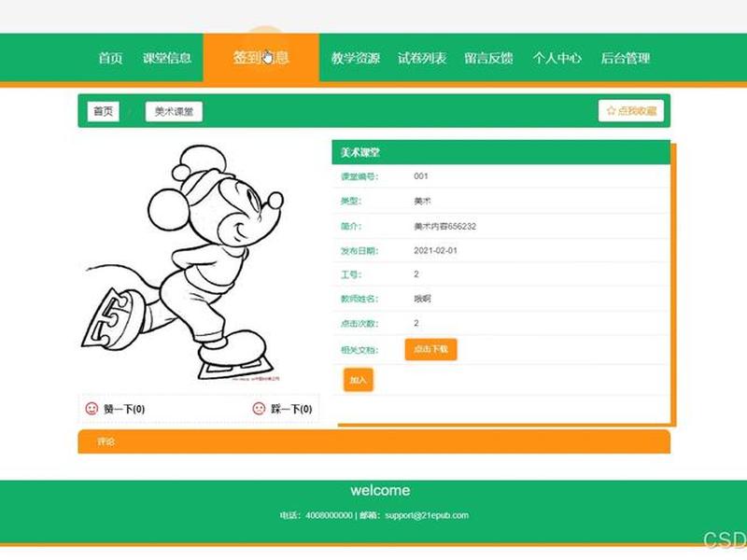Open the 首页 navigation menu item
Screen dimensions: 747x560
[x=110, y=58]
